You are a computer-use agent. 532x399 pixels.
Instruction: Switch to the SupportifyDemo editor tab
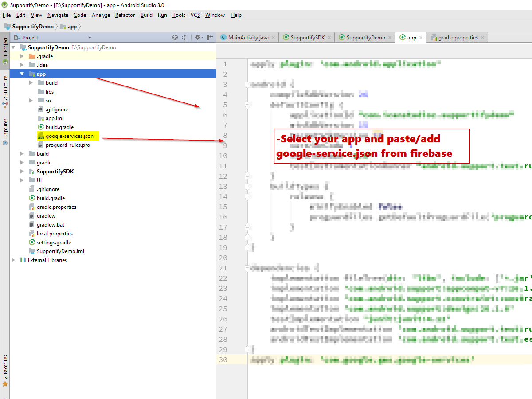click(x=365, y=38)
